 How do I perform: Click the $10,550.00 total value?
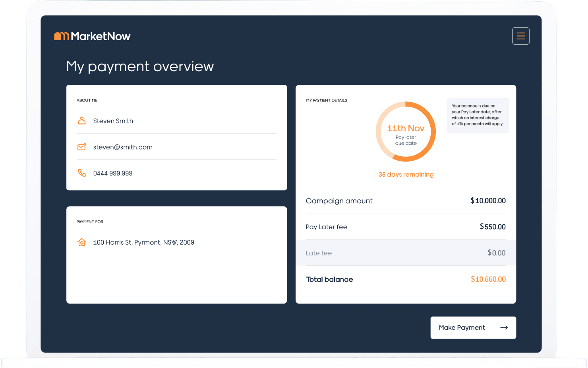(488, 279)
